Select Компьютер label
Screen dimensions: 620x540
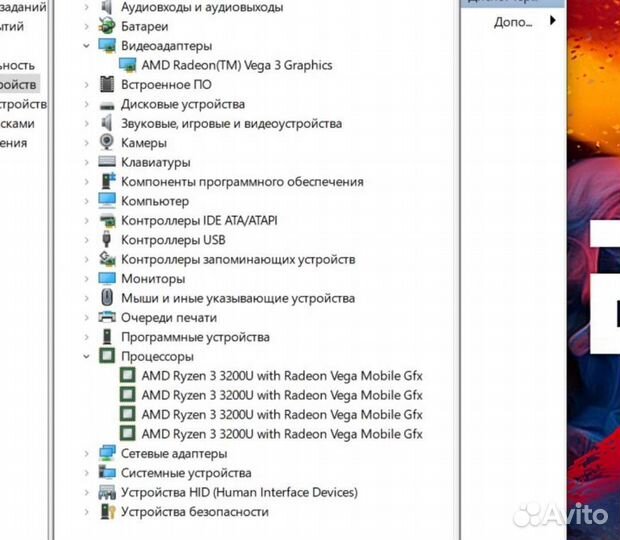coord(155,201)
